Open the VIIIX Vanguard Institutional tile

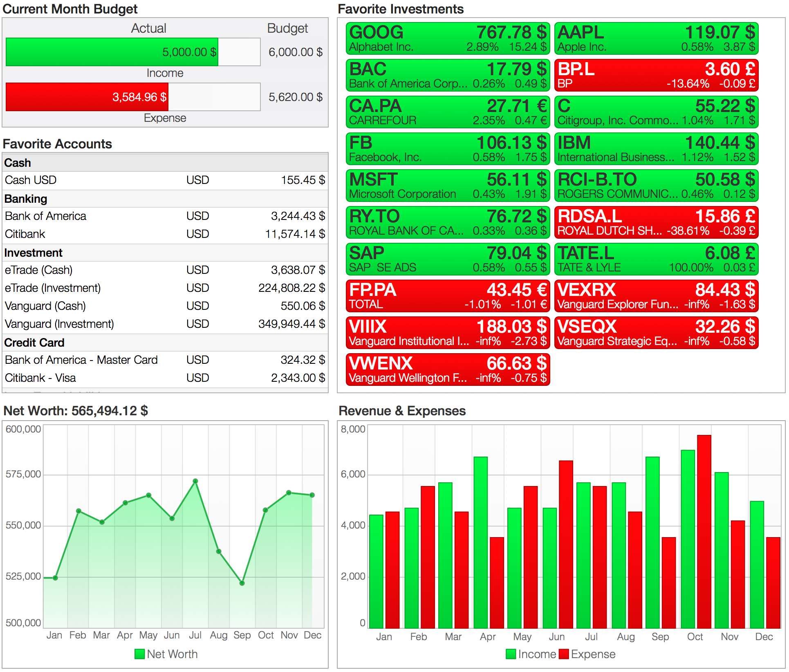click(x=448, y=333)
